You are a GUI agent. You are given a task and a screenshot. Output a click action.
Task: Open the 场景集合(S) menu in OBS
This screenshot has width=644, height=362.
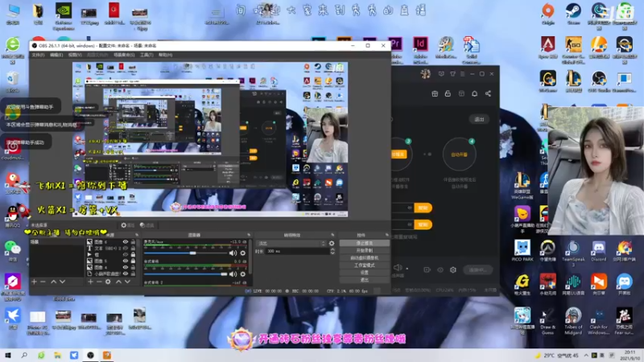tap(124, 55)
